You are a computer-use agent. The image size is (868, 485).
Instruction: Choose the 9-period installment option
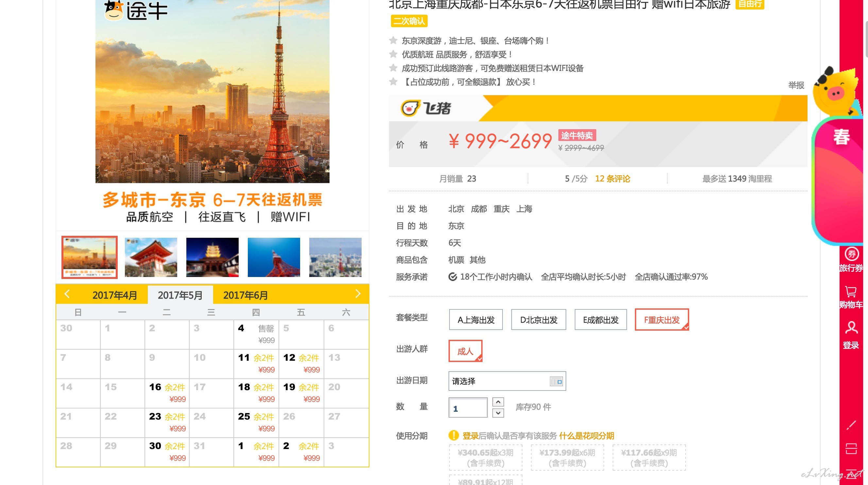coord(649,457)
